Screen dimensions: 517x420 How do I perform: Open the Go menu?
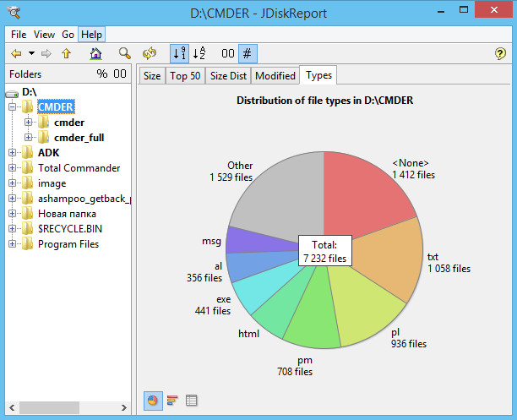click(68, 35)
